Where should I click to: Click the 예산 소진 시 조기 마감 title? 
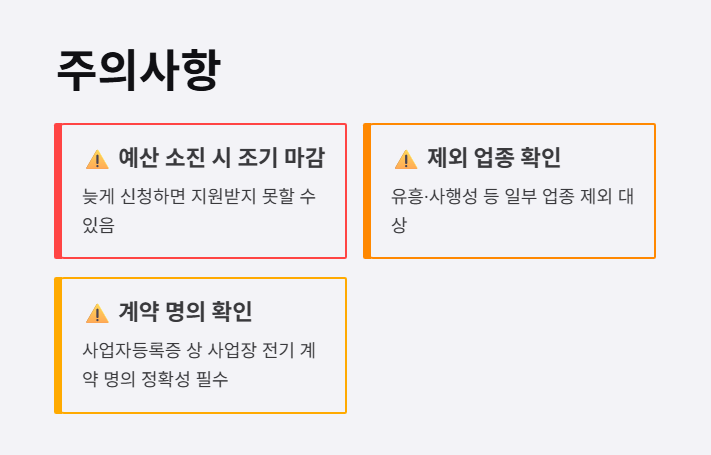pos(221,158)
